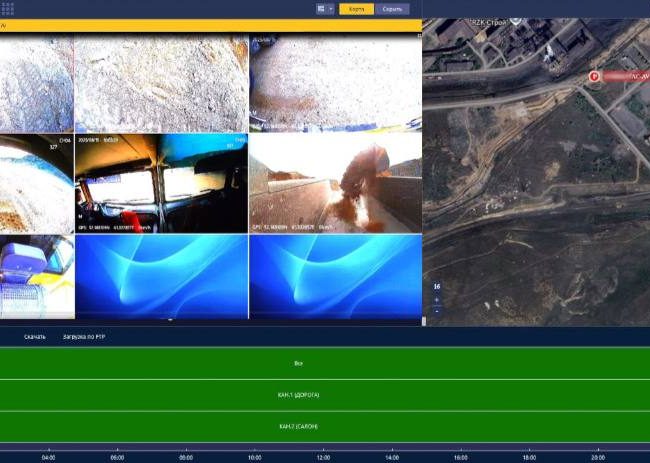Select the dump truck unloading video tile

(x=335, y=184)
